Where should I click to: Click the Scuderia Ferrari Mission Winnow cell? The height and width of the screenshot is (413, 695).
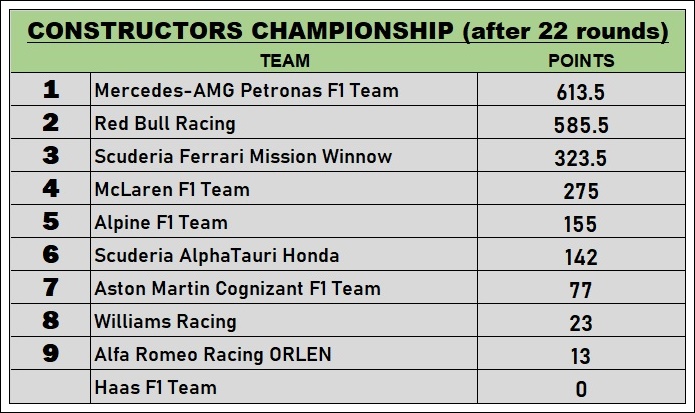[x=243, y=157]
